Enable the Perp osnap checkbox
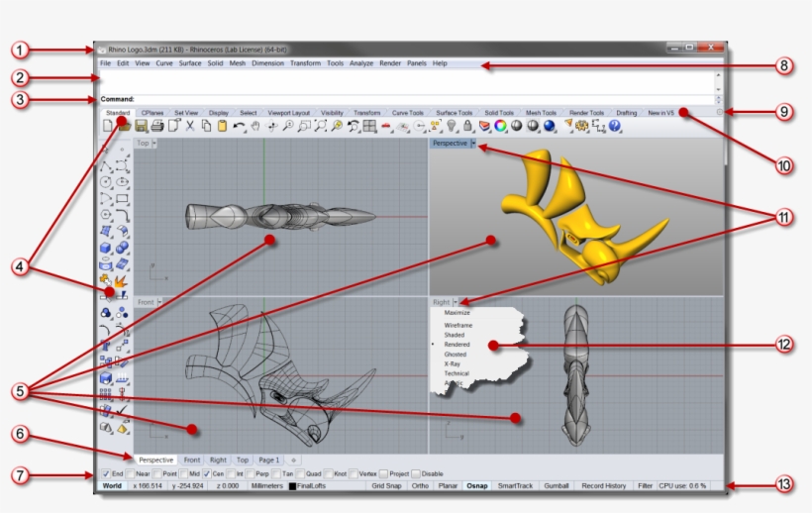 (x=251, y=473)
